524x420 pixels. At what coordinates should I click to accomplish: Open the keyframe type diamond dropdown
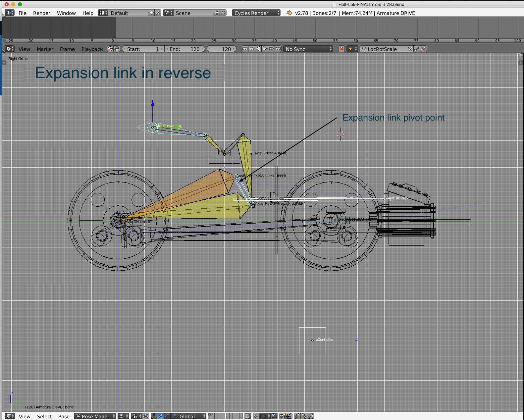coord(352,49)
